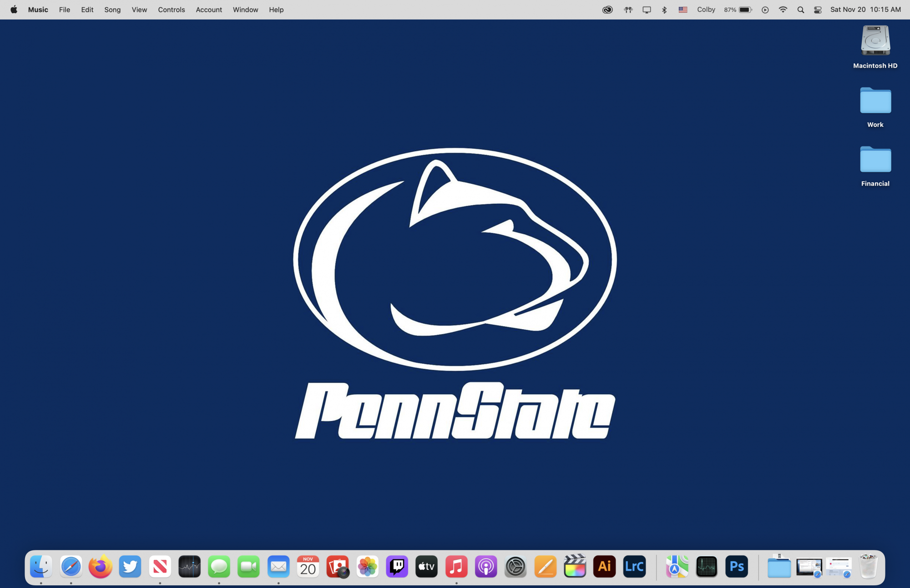Open Photoshop from the Dock
Viewport: 910px width, 588px height.
(737, 567)
